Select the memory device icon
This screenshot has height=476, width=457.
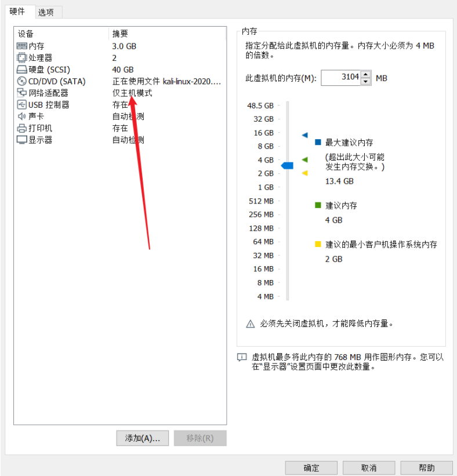(x=21, y=46)
